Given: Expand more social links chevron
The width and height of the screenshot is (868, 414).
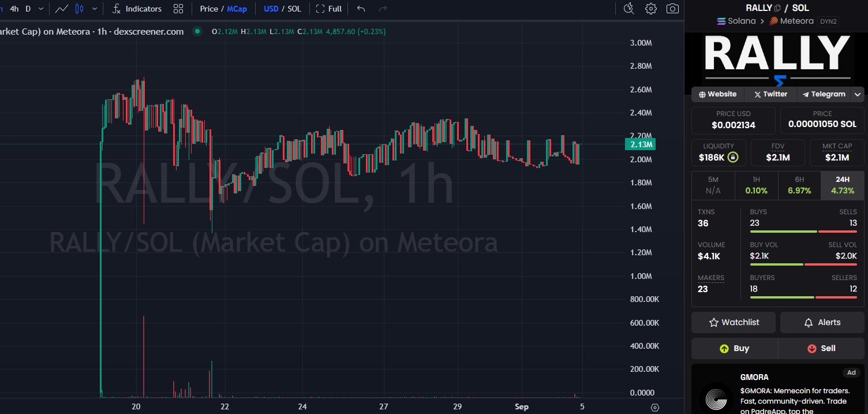Looking at the screenshot, I should pos(858,94).
